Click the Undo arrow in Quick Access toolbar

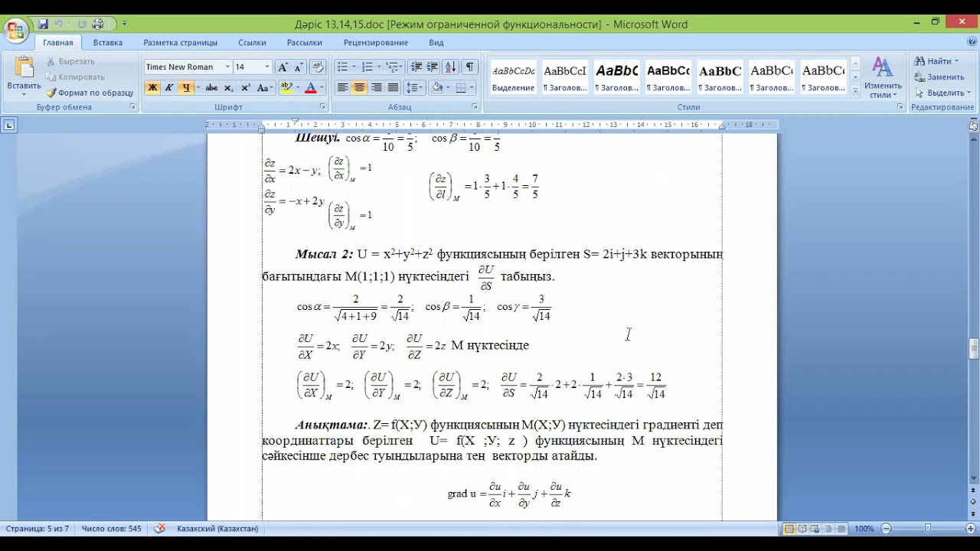[x=59, y=24]
